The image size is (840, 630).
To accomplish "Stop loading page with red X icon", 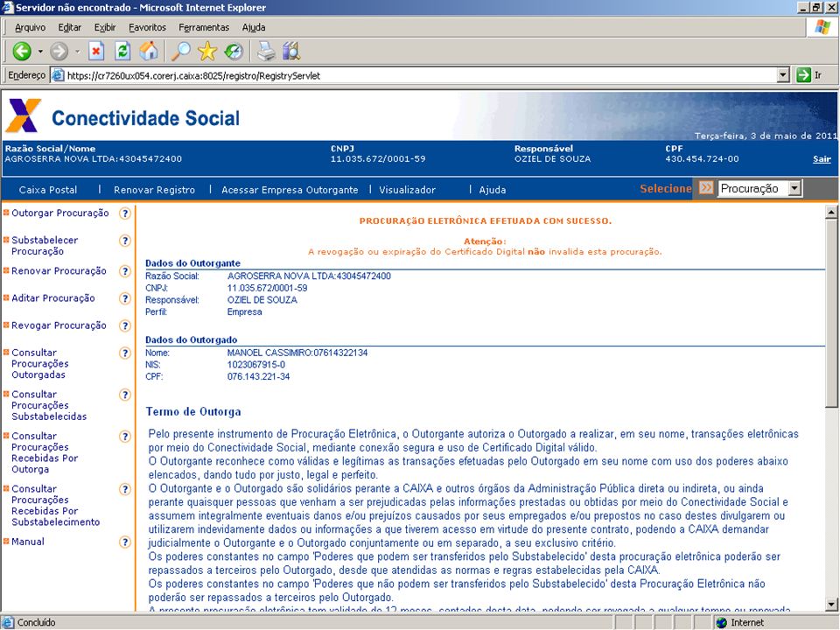I will [96, 52].
